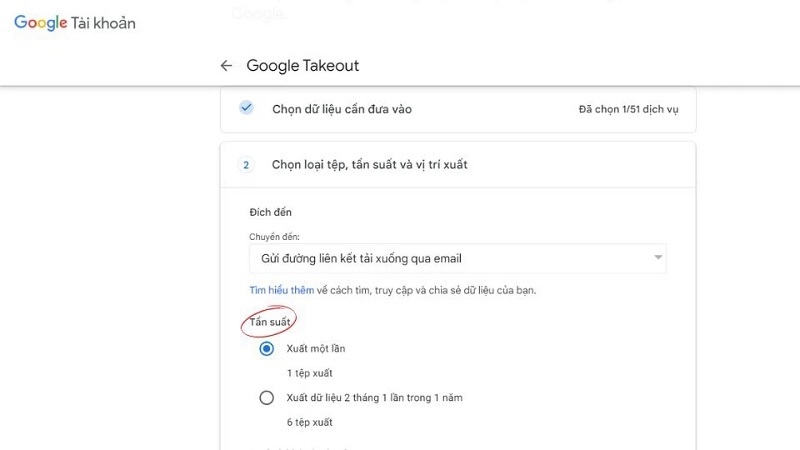Click the blue checkmark icon of step one
The height and width of the screenshot is (450, 800).
246,108
